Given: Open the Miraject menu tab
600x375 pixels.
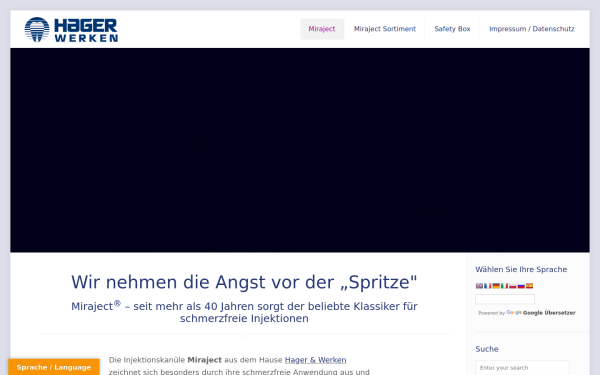Looking at the screenshot, I should point(322,29).
